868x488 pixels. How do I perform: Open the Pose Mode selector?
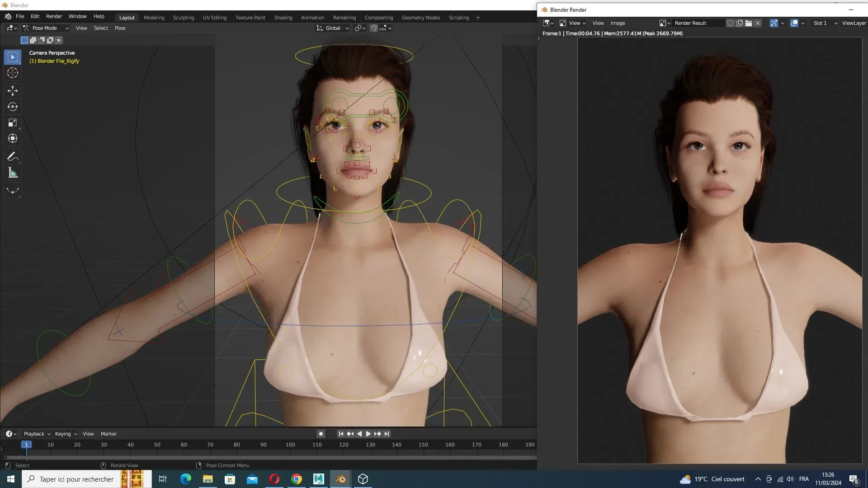click(45, 28)
